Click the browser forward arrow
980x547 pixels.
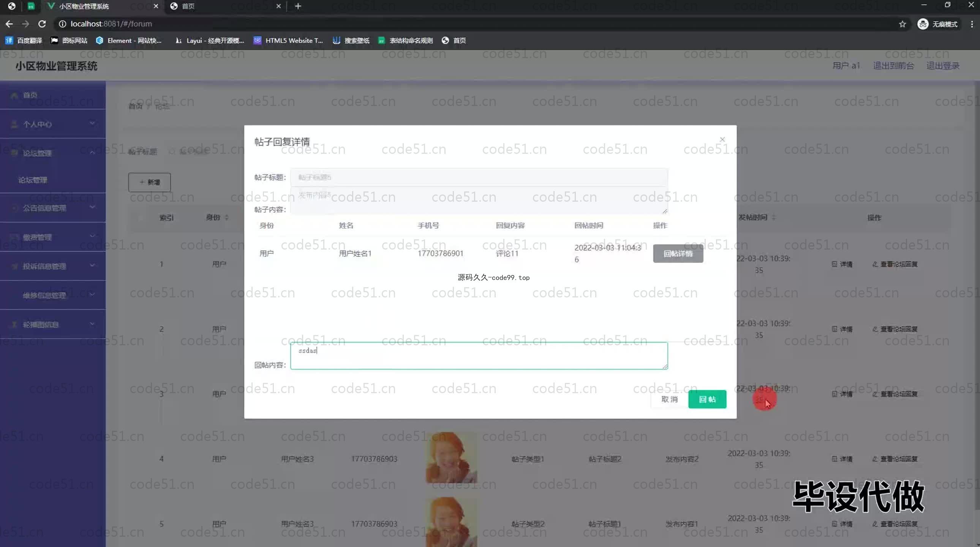[x=25, y=24]
